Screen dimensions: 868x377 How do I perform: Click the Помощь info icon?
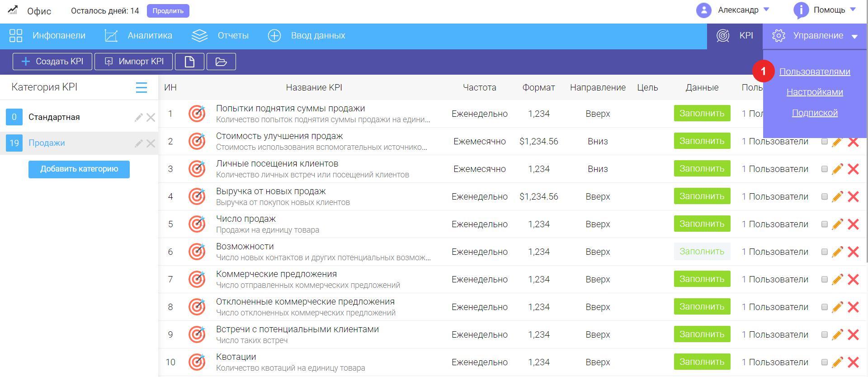(801, 10)
